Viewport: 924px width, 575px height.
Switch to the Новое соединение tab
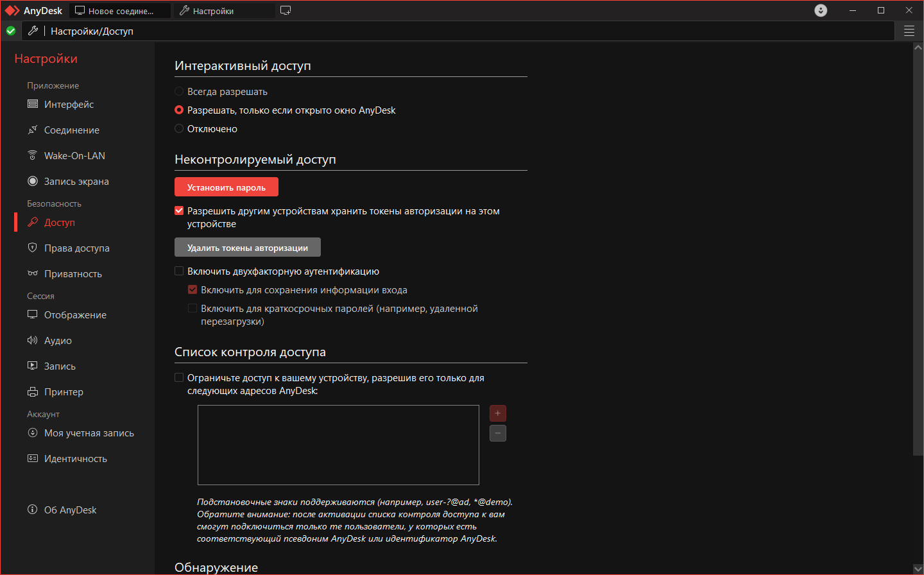click(x=120, y=11)
